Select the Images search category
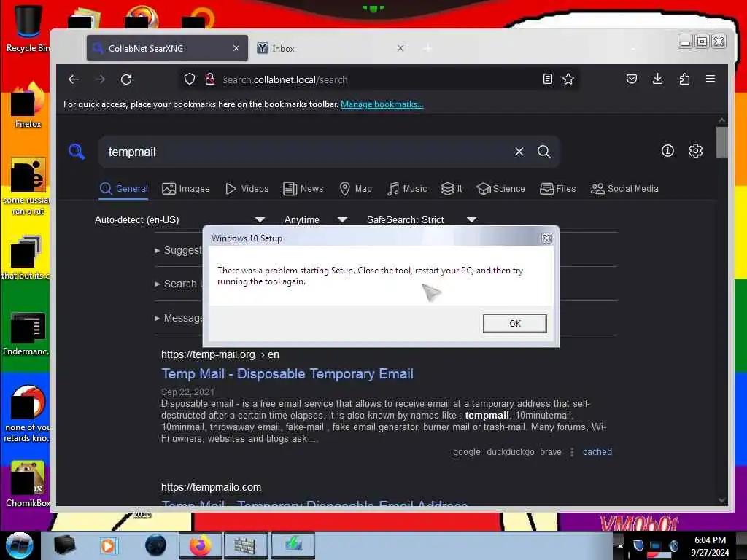Image resolution: width=747 pixels, height=560 pixels. click(186, 189)
